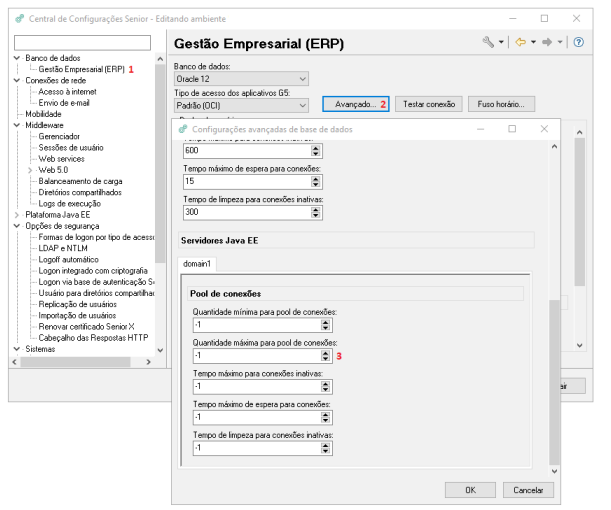Click the Avançado button
The width and height of the screenshot is (611, 510).
tap(356, 104)
